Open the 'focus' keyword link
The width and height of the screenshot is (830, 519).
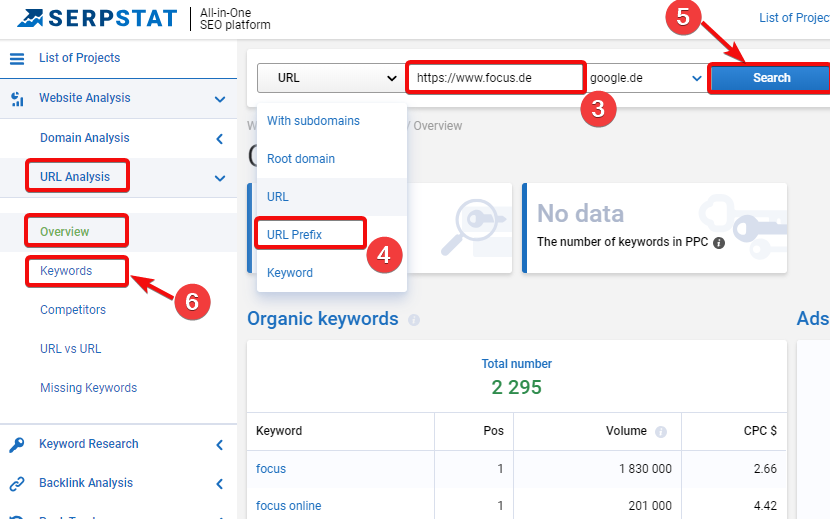pos(271,469)
